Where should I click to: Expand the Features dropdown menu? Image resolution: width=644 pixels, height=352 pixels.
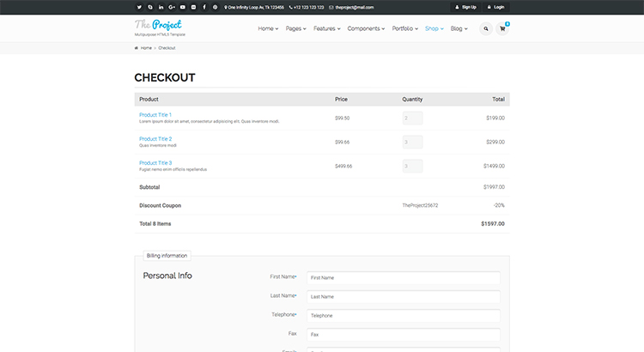click(x=326, y=28)
